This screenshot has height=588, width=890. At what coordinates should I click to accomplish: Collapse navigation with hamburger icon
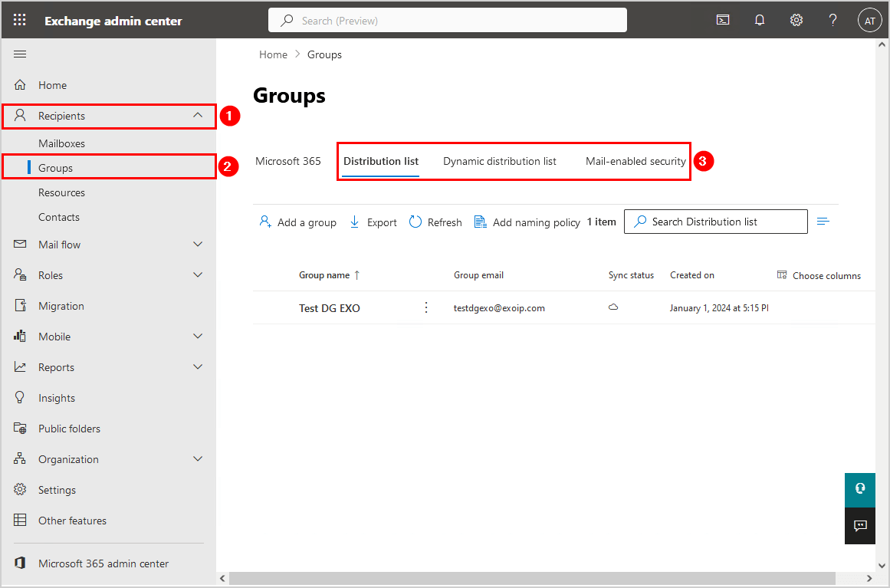pos(21,54)
